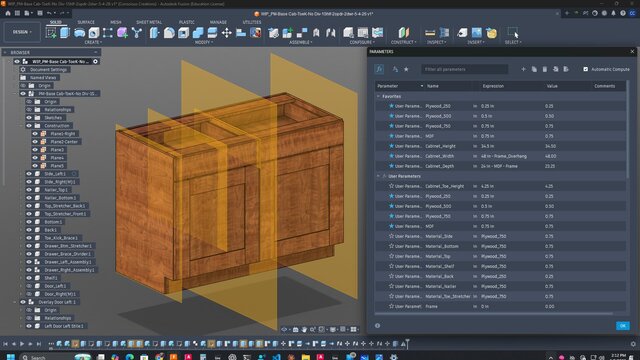This screenshot has width=640, height=360.
Task: Open the Appearance tool icon
Action: coord(256,33)
